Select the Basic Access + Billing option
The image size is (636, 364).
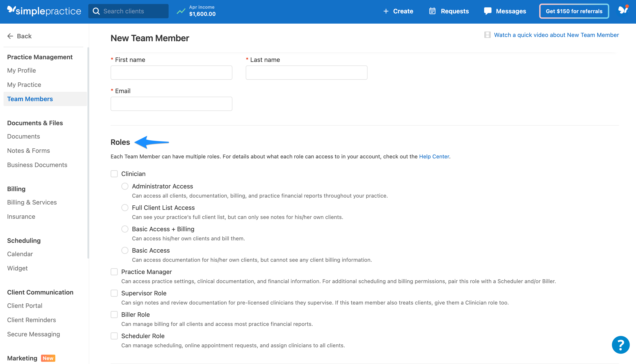[x=125, y=229]
